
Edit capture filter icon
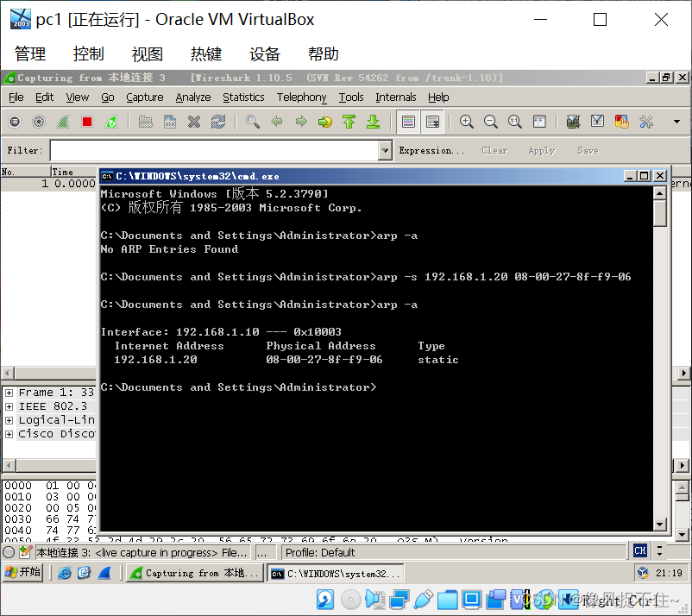[x=573, y=122]
